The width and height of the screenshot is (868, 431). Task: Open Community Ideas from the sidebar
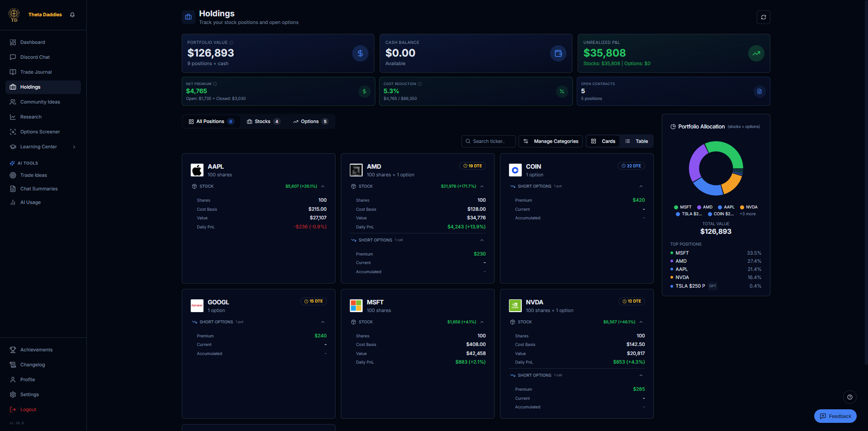43,102
